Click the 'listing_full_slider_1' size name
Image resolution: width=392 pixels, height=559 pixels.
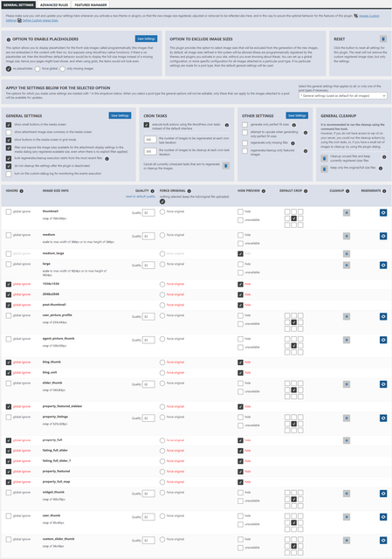click(57, 461)
